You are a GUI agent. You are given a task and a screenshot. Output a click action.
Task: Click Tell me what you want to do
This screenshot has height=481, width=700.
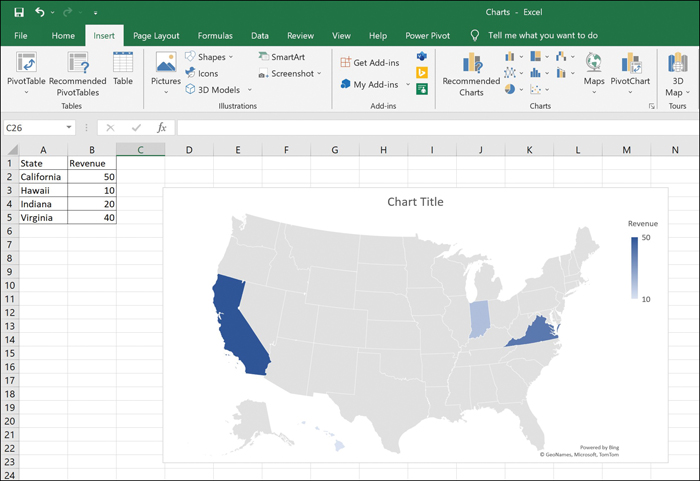[x=542, y=35]
